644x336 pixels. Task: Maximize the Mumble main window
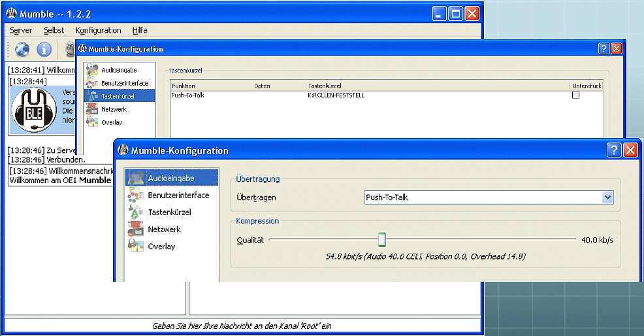[x=455, y=14]
